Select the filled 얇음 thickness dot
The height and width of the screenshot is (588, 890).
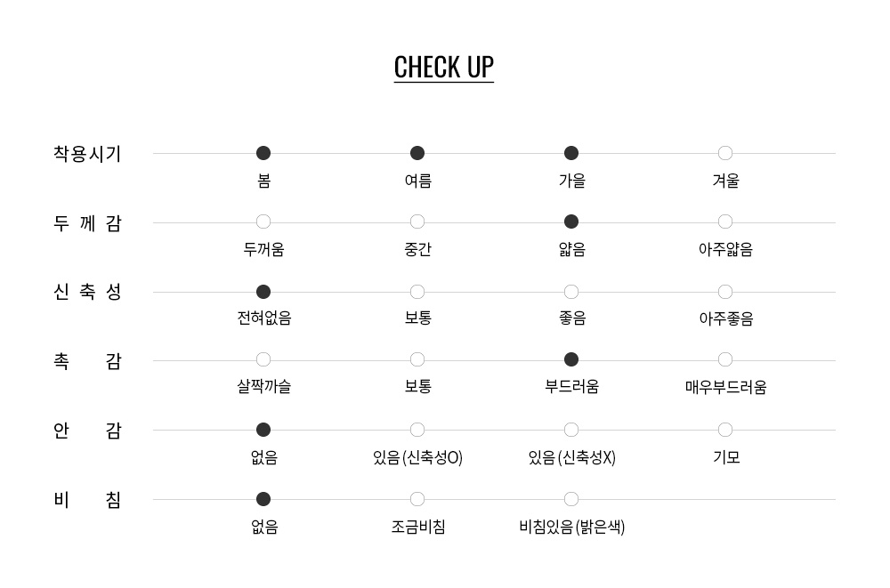(571, 222)
